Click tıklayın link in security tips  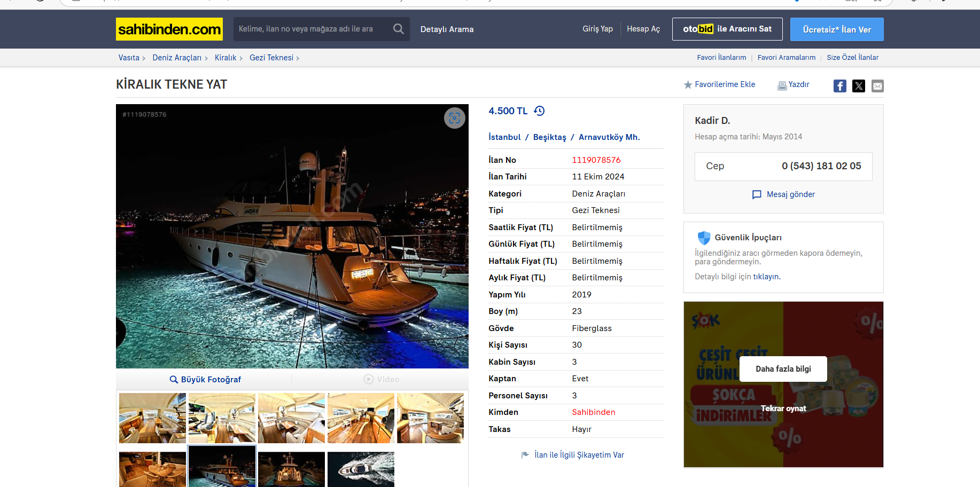(x=766, y=277)
